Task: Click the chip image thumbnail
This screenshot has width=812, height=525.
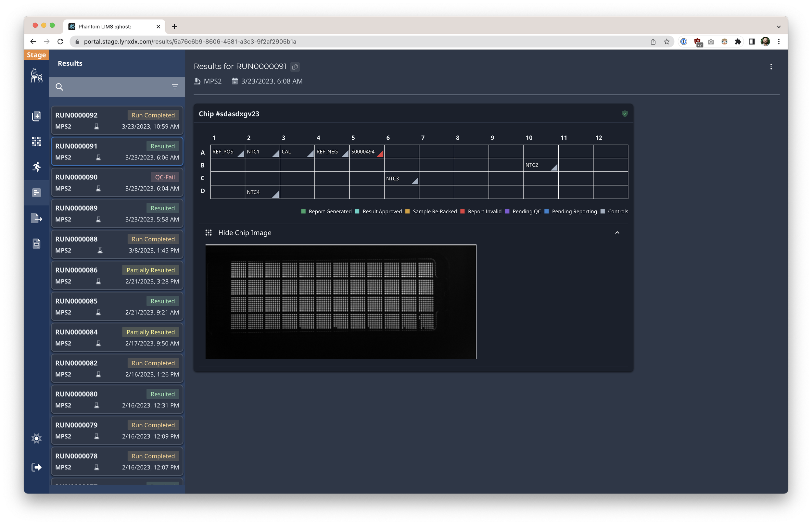Action: click(340, 302)
